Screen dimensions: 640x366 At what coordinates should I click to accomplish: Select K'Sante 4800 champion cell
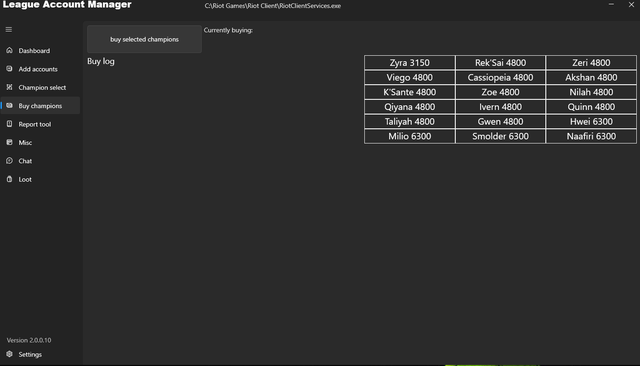[409, 92]
